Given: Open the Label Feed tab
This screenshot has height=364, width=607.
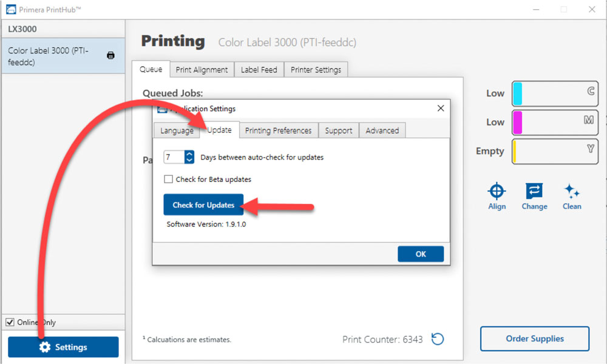Looking at the screenshot, I should pyautogui.click(x=259, y=70).
